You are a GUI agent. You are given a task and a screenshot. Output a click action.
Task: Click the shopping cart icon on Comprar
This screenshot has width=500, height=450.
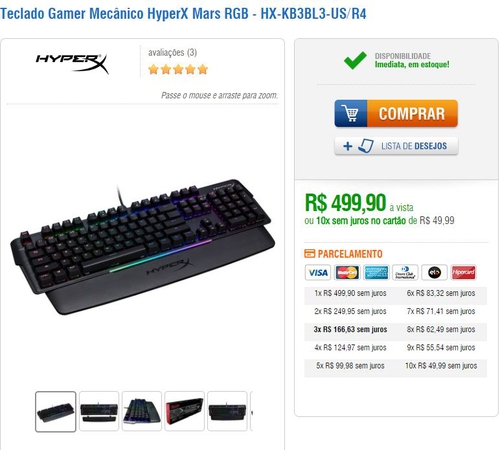pyautogui.click(x=351, y=113)
